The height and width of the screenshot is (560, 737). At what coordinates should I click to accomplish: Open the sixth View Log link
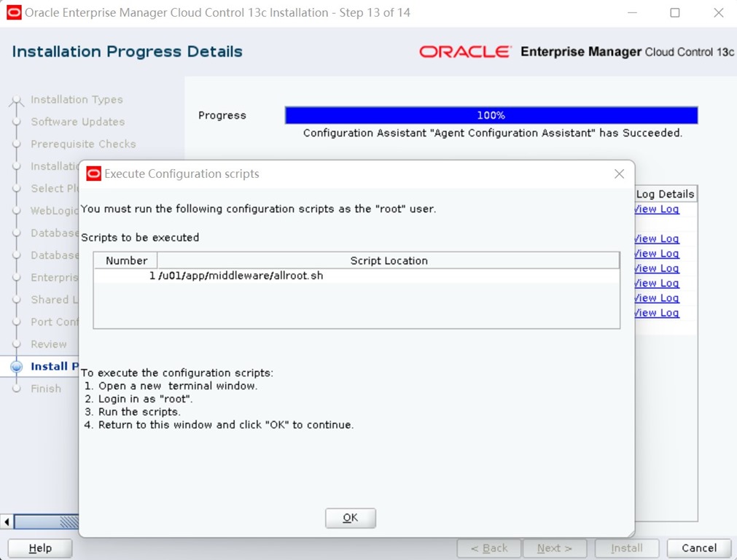657,298
